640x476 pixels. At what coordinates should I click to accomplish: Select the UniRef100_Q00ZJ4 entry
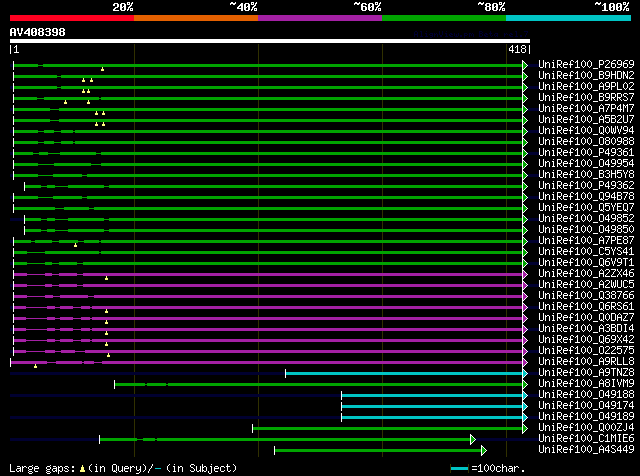point(586,428)
